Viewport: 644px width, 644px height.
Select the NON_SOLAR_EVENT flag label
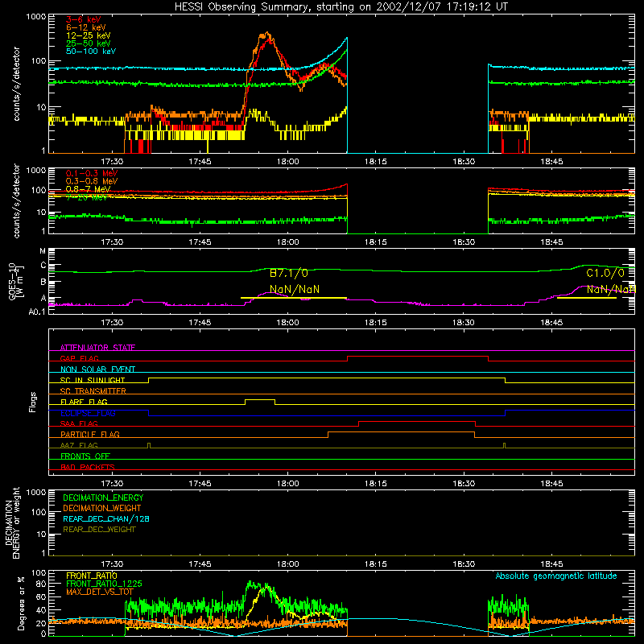tap(97, 369)
